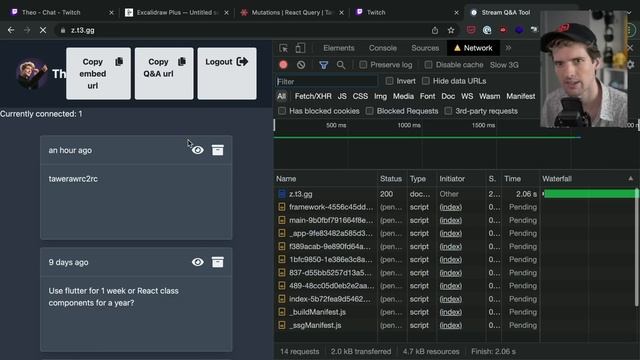
Task: Close the Mutations React Query tab
Action: click(341, 13)
